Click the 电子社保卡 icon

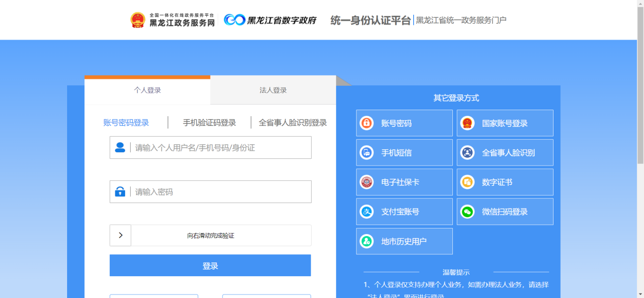tap(366, 182)
